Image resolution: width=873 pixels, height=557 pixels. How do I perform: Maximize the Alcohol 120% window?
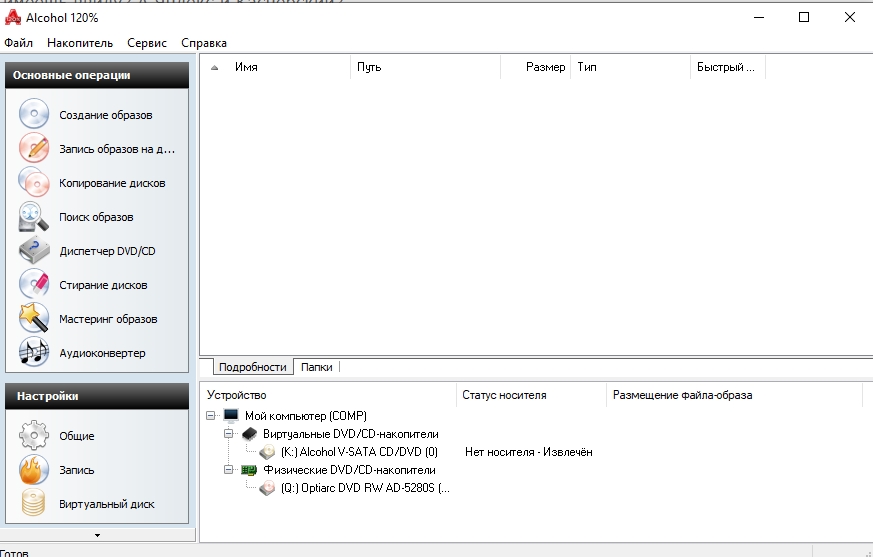point(804,17)
